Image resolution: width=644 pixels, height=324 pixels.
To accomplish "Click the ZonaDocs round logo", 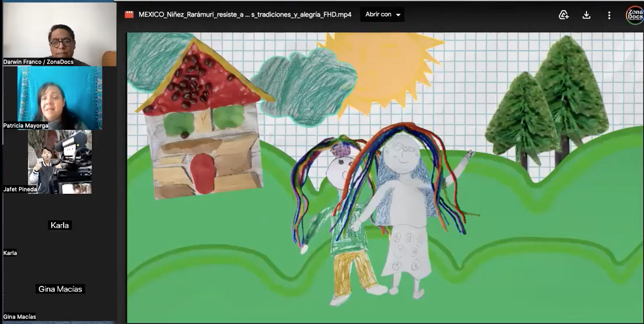I will (634, 15).
